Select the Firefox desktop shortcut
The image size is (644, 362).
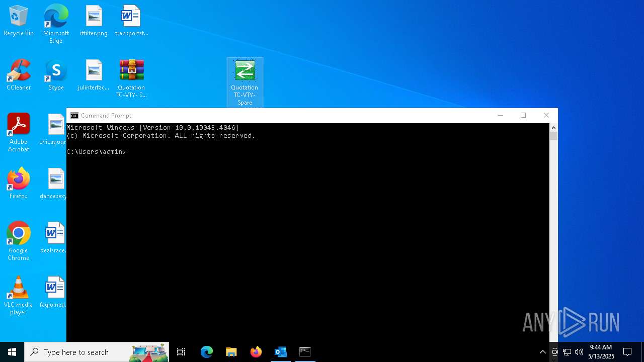(19, 184)
